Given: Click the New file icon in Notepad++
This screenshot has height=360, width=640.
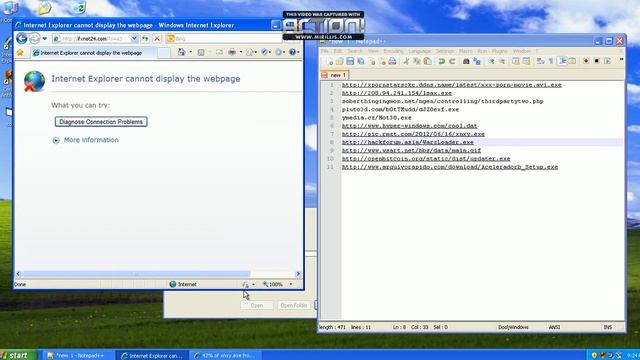Looking at the screenshot, I should pyautogui.click(x=329, y=62).
